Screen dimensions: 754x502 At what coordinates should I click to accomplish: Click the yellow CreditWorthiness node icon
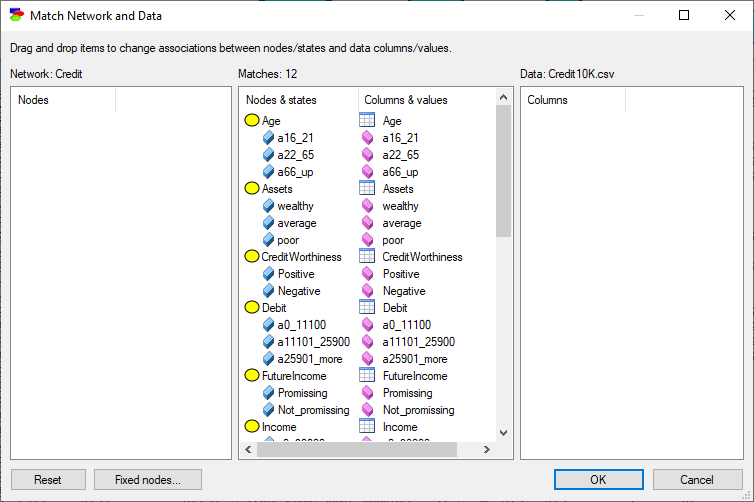[x=251, y=256]
